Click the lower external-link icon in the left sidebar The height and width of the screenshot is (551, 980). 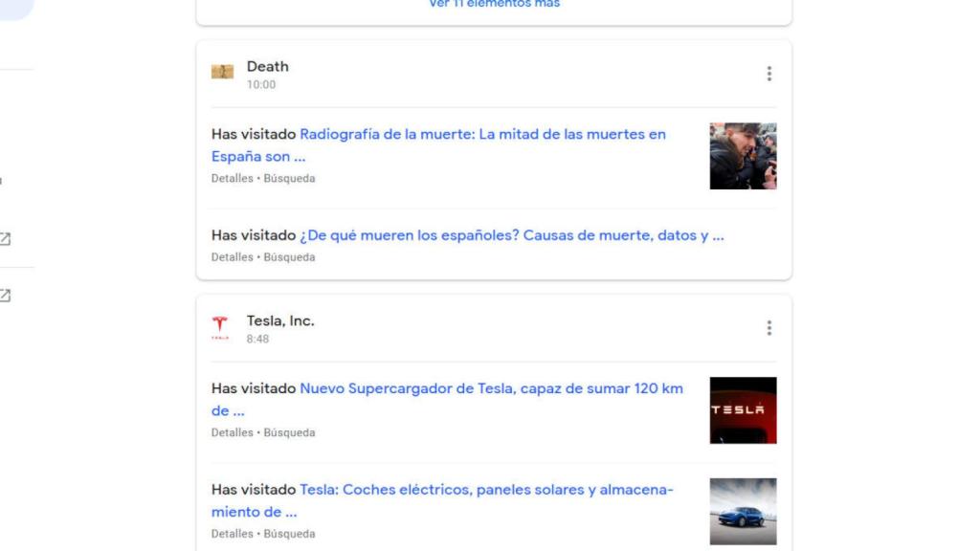click(x=5, y=296)
